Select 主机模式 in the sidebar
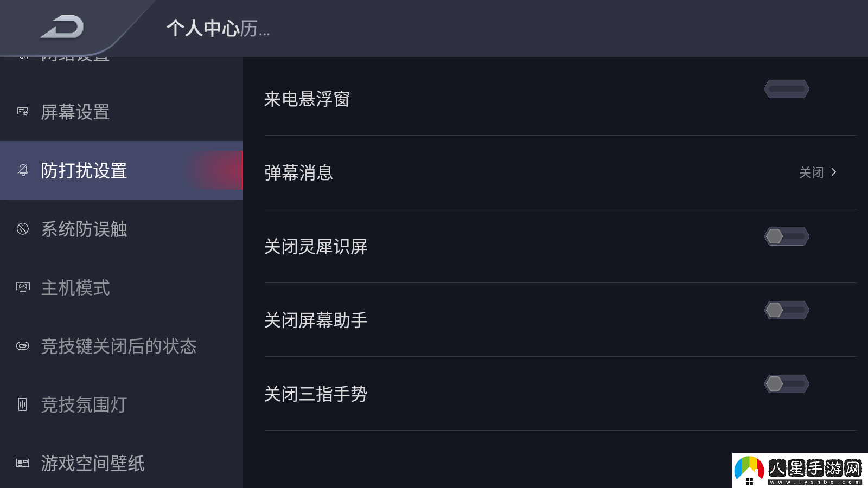 76,288
